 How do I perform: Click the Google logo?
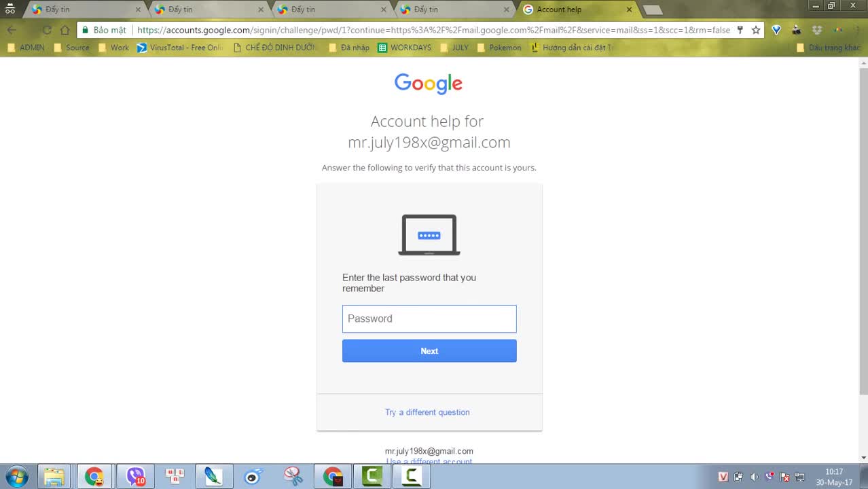(429, 83)
